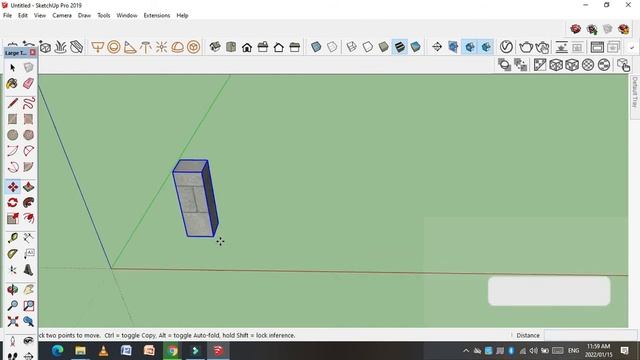This screenshot has width=640, height=360.
Task: Choose the Polygon tool
Action: [28, 135]
